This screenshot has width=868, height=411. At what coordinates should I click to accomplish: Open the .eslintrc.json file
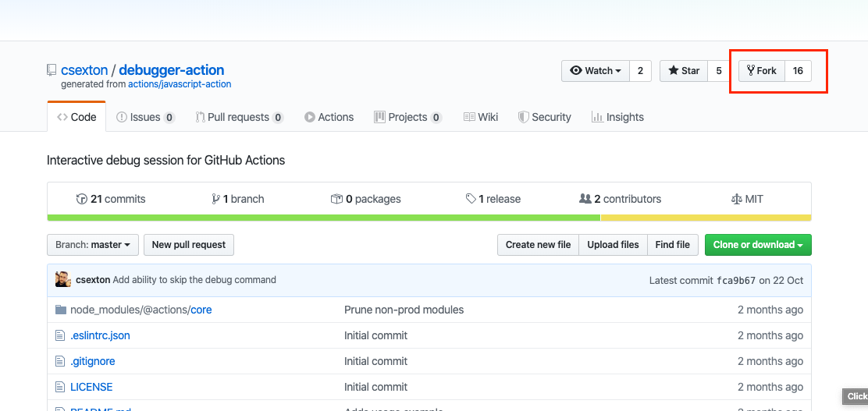coord(100,336)
